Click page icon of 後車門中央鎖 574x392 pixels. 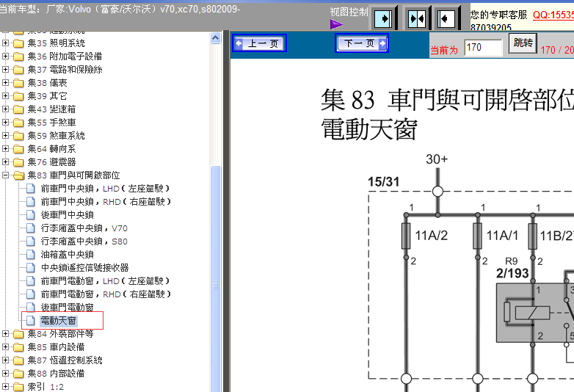tap(31, 215)
